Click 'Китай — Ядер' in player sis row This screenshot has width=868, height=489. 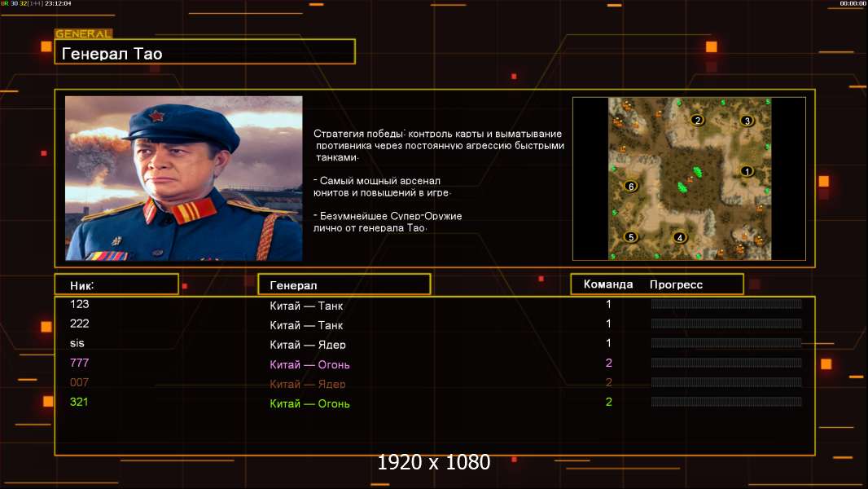click(308, 345)
